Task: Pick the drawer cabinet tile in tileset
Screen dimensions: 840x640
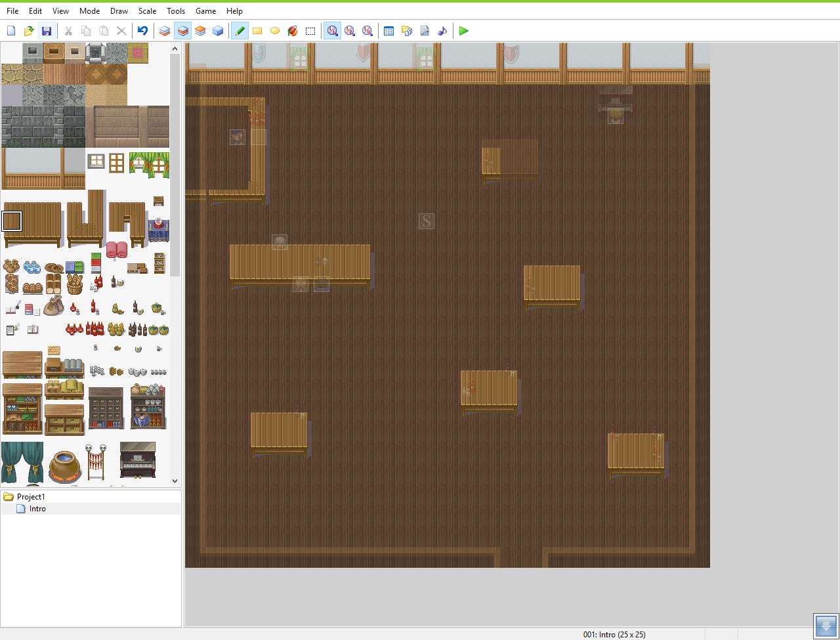Action: pos(106,408)
